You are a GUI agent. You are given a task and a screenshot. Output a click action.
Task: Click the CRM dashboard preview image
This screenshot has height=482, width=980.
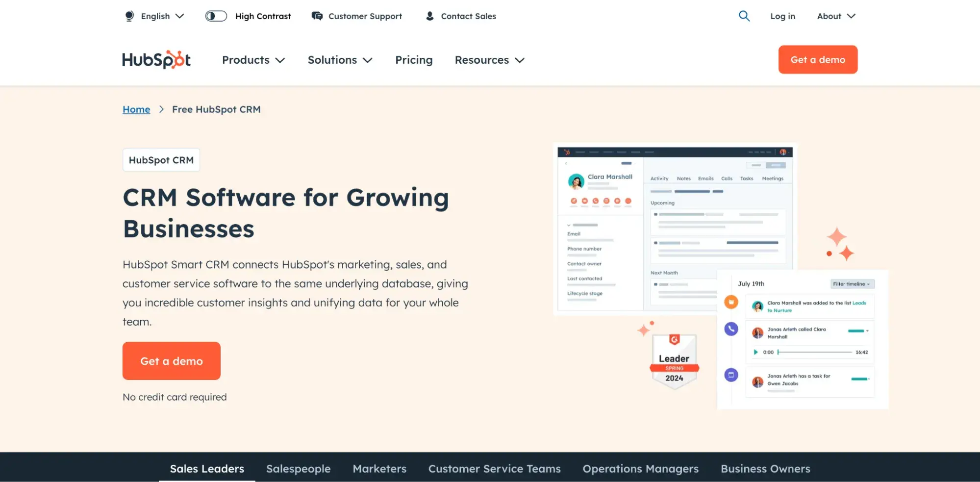pos(675,228)
